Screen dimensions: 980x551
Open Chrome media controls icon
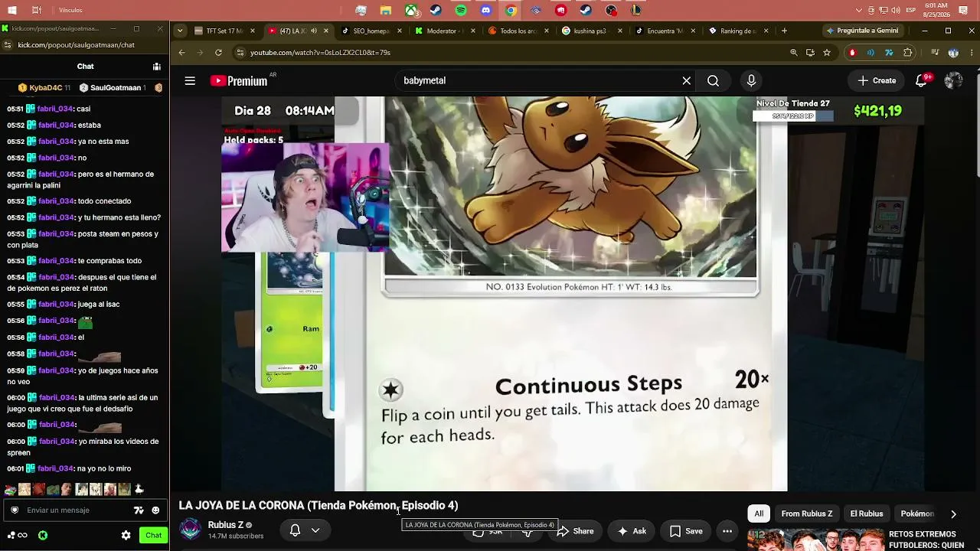click(x=935, y=53)
